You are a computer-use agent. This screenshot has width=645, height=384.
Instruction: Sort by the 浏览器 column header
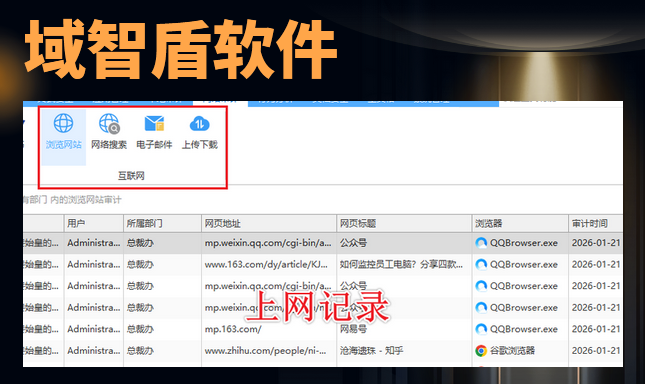(520, 223)
